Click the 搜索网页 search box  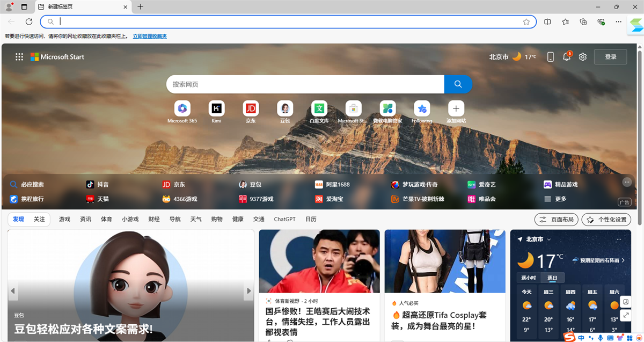305,84
